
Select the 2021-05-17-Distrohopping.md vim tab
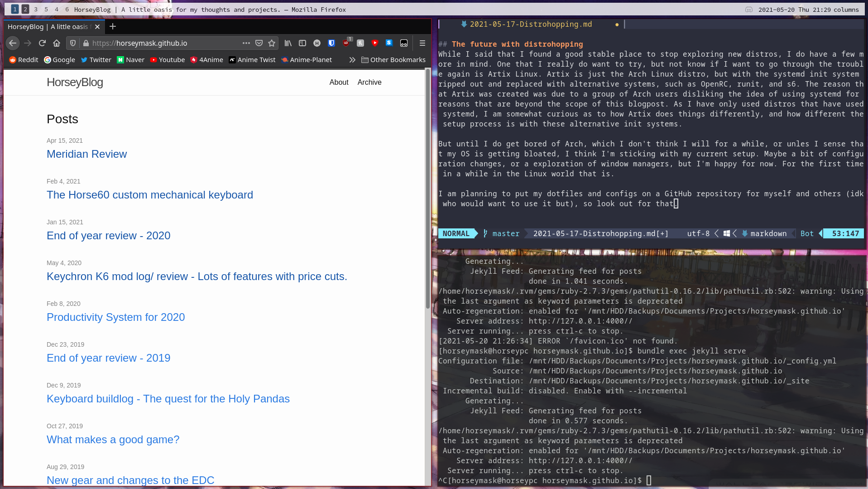(x=531, y=24)
